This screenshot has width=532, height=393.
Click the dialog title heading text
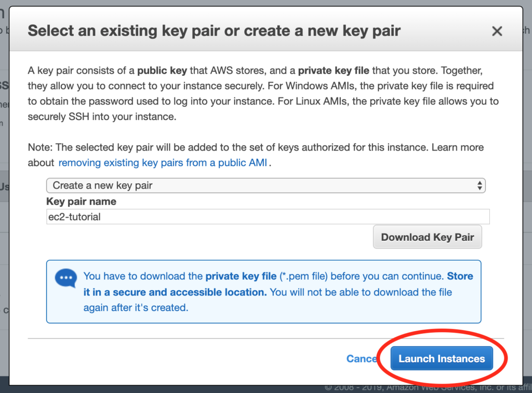pyautogui.click(x=214, y=31)
